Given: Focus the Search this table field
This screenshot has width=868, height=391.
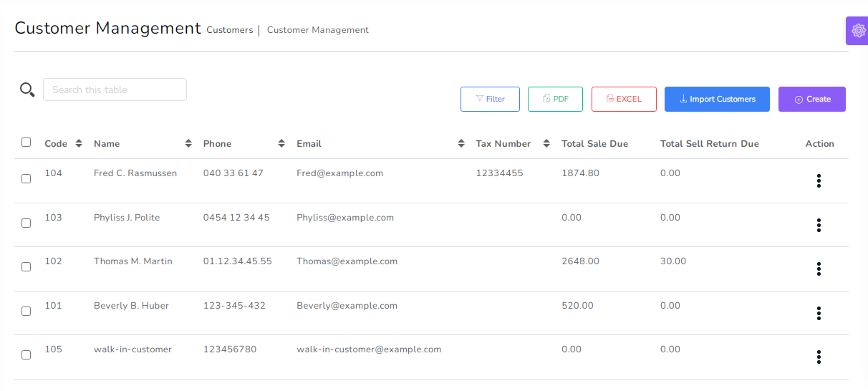Looking at the screenshot, I should [x=115, y=90].
